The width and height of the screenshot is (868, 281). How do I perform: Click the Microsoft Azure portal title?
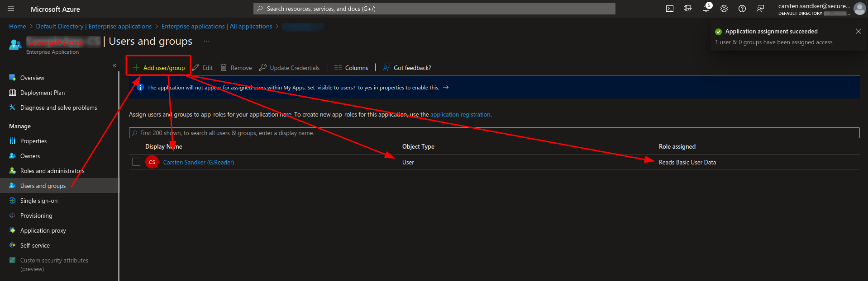pos(55,9)
